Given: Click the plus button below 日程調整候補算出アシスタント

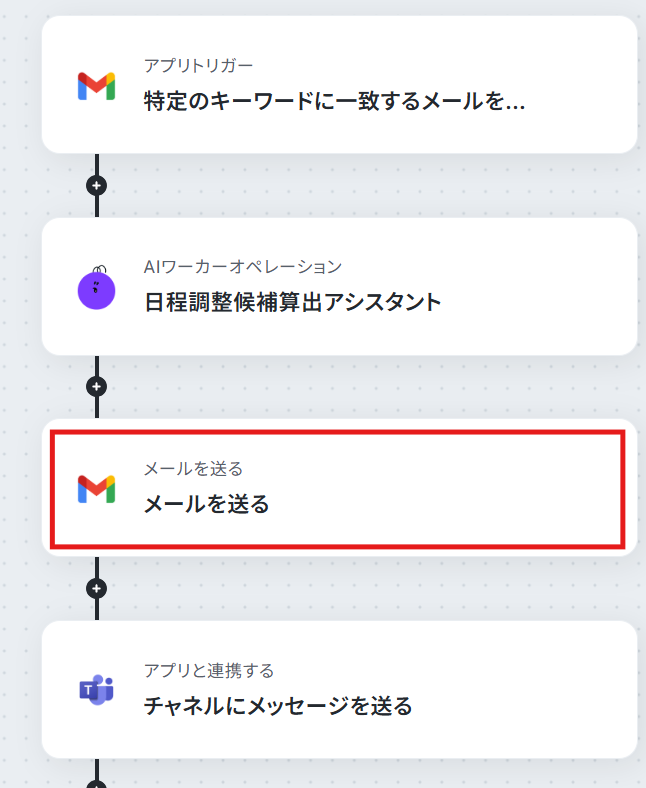Looking at the screenshot, I should [x=97, y=386].
